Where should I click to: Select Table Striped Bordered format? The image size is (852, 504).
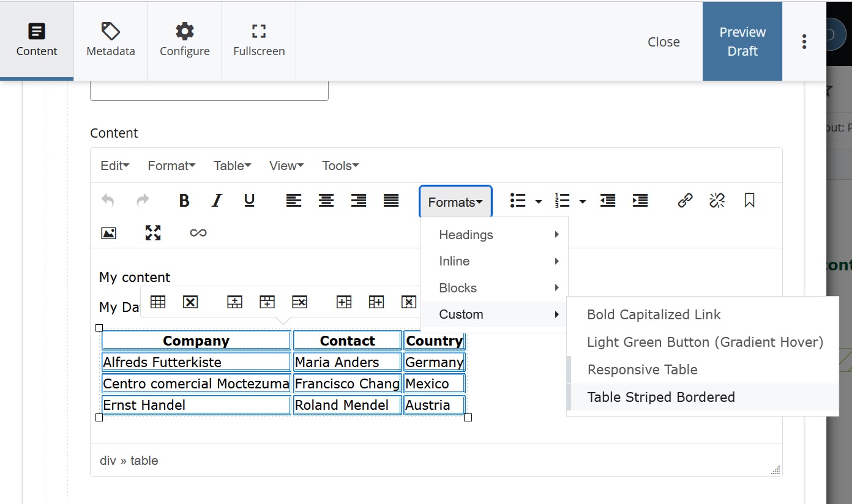tap(661, 397)
